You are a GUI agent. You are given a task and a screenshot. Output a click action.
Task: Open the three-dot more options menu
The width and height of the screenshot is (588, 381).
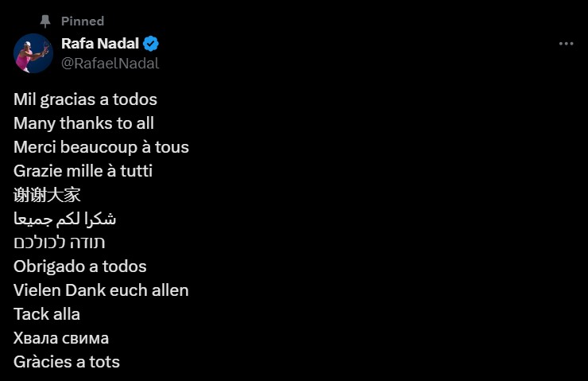566,45
